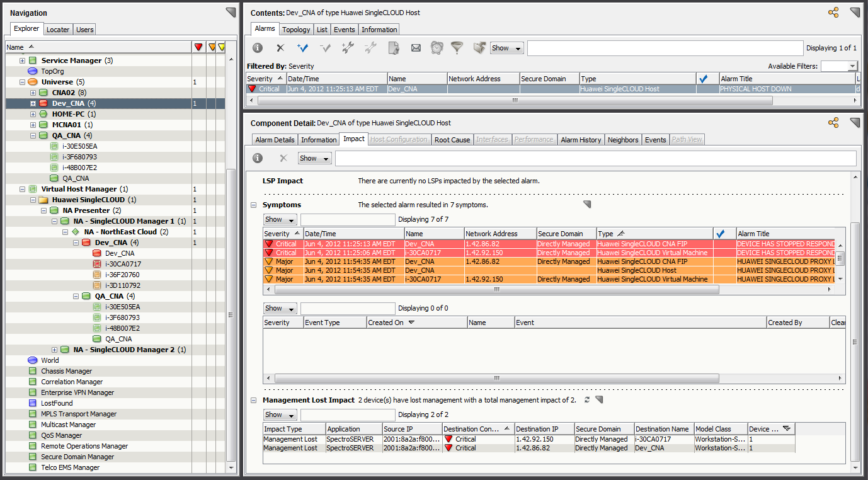The image size is (868, 480).
Task: Open the Events tab in Contents panel
Action: point(345,29)
